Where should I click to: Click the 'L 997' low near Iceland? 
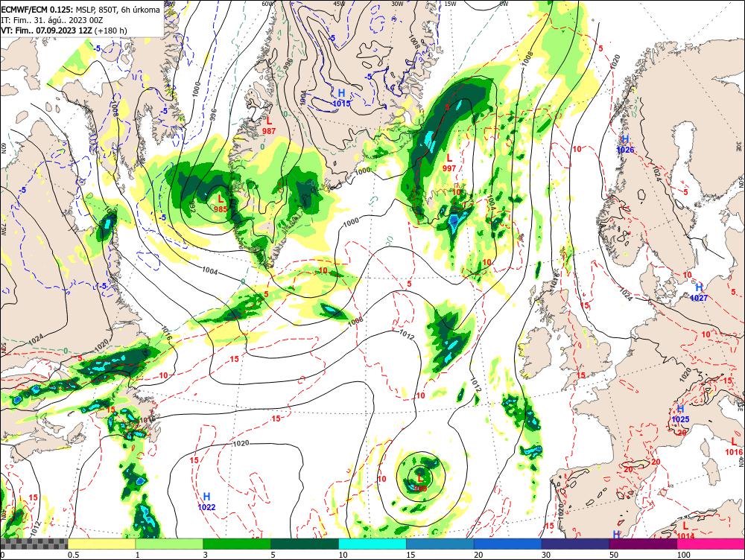(449, 162)
